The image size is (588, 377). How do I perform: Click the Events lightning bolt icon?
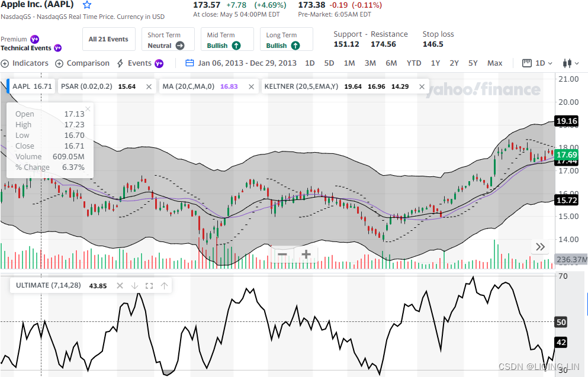(120, 63)
